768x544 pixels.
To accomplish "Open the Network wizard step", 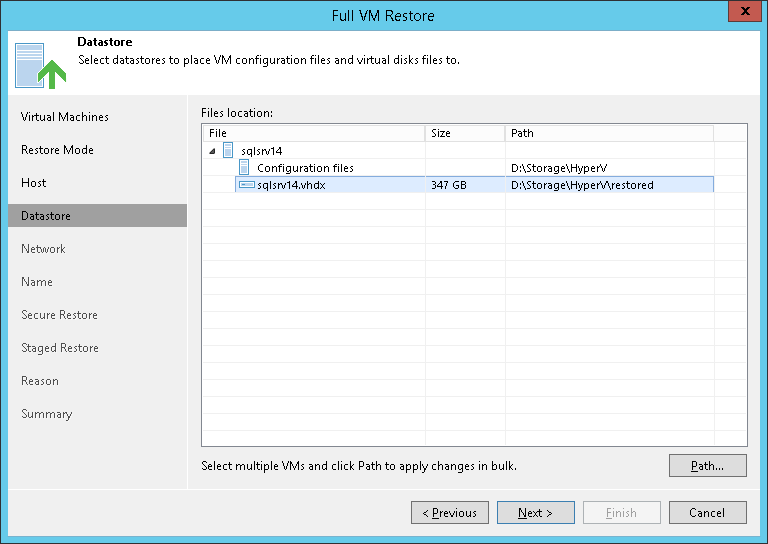I will coord(43,249).
